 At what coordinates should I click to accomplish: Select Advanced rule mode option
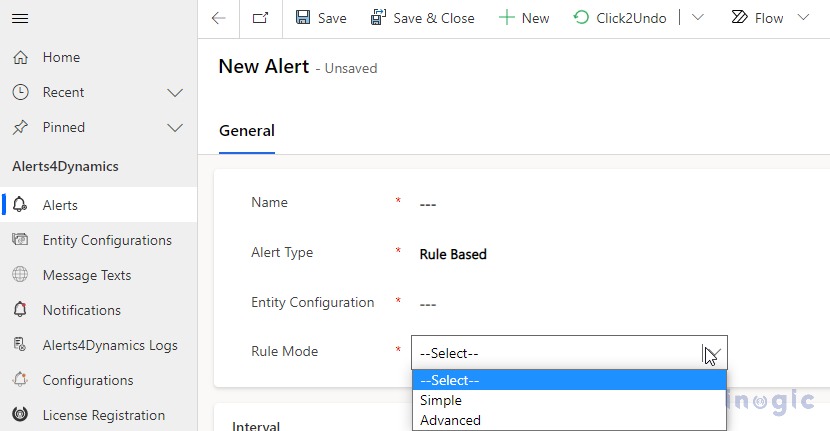pos(570,420)
